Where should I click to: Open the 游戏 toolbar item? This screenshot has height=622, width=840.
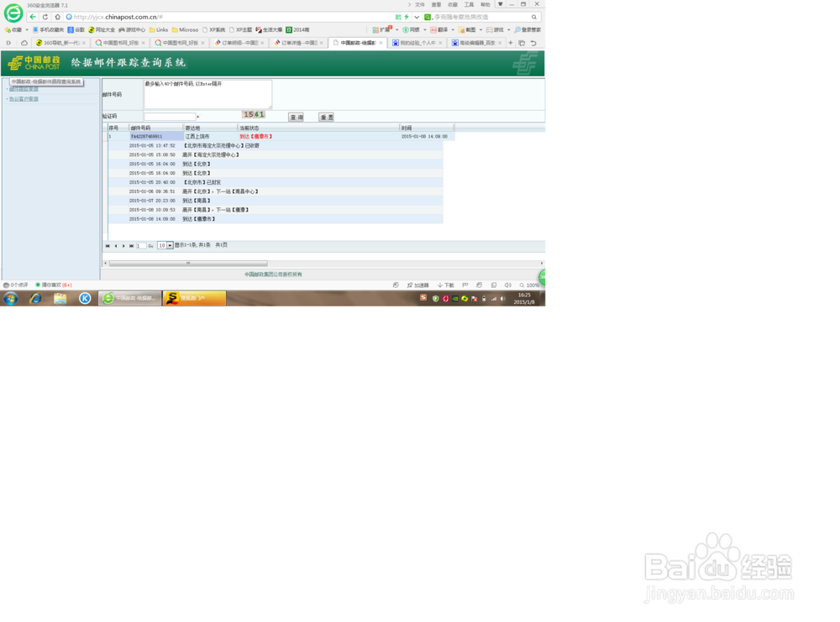[495, 30]
